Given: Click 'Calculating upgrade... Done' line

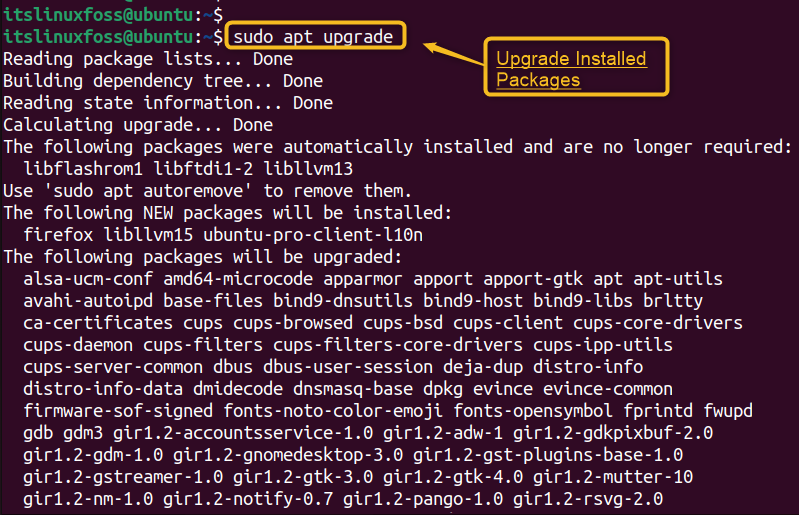Looking at the screenshot, I should [138, 125].
